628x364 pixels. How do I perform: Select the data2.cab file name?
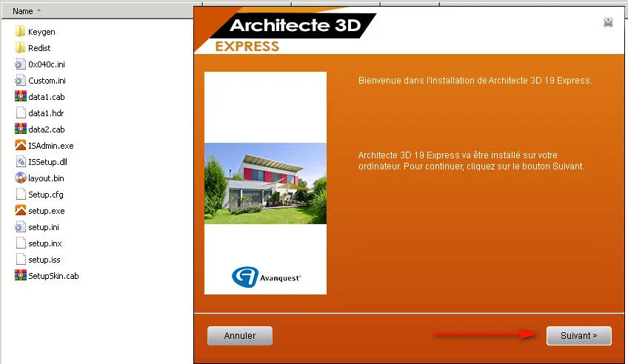47,129
